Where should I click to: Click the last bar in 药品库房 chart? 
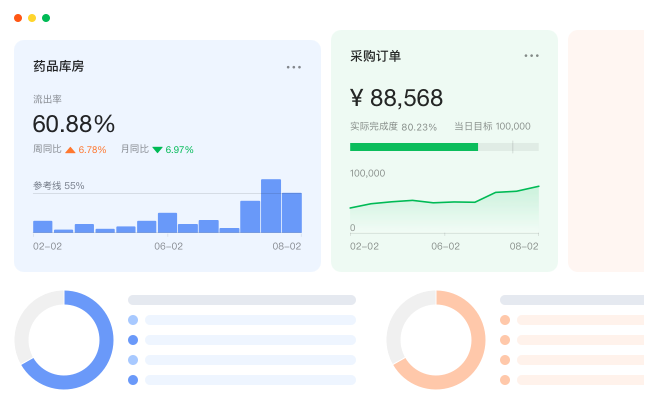tap(292, 213)
